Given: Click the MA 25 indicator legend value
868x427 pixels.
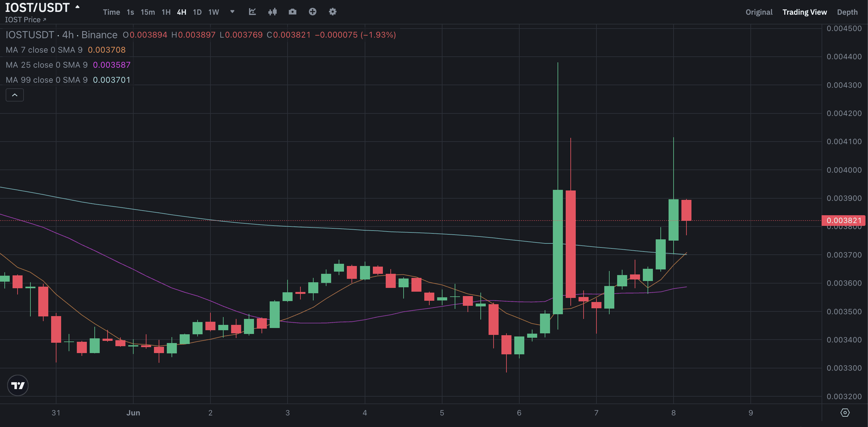Looking at the screenshot, I should tap(112, 65).
